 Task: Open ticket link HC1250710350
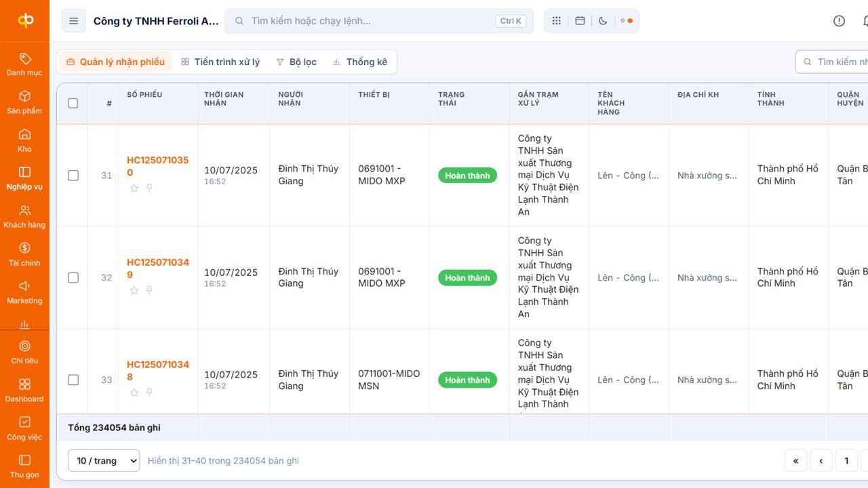click(158, 166)
